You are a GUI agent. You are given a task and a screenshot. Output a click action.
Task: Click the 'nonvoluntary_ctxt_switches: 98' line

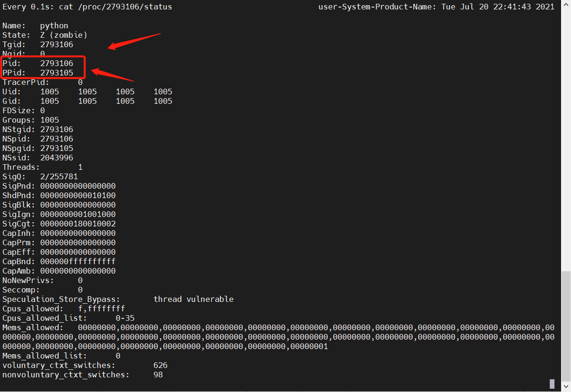tap(83, 375)
